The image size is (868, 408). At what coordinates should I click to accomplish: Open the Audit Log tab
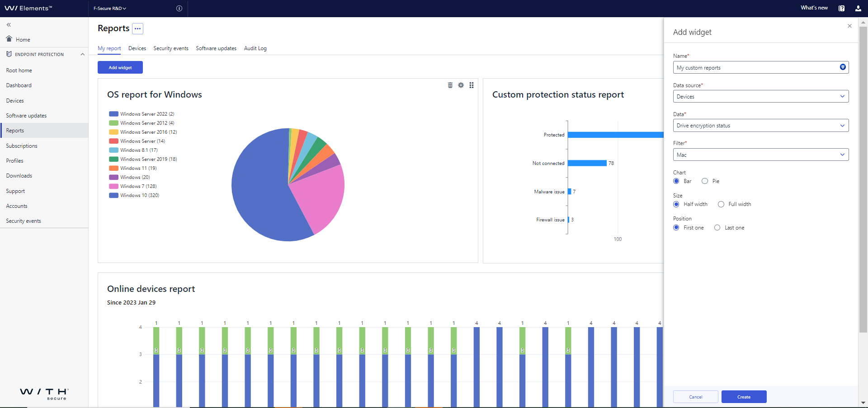255,48
